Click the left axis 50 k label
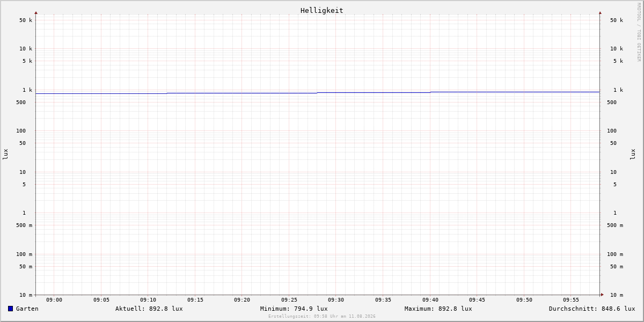644x322 pixels. pyautogui.click(x=26, y=20)
